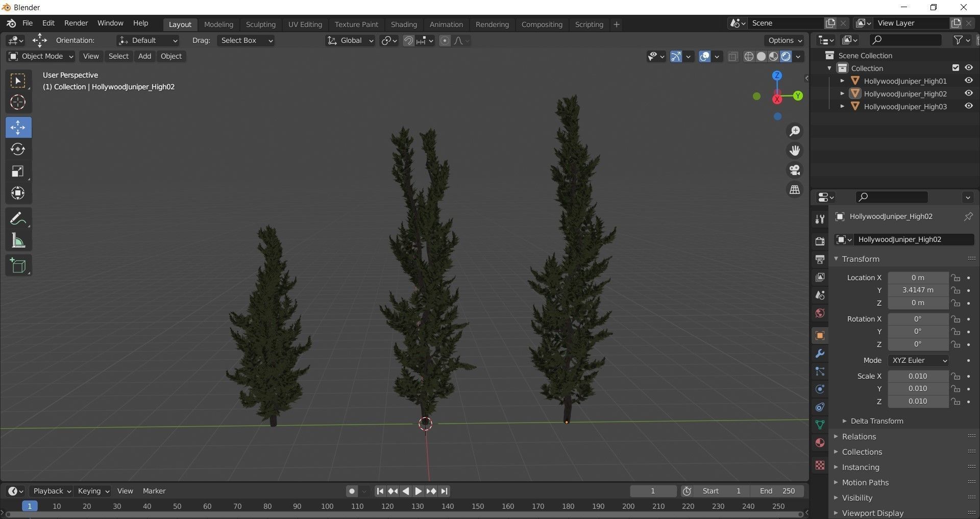
Task: Open Object Data properties tab
Action: pos(820,425)
